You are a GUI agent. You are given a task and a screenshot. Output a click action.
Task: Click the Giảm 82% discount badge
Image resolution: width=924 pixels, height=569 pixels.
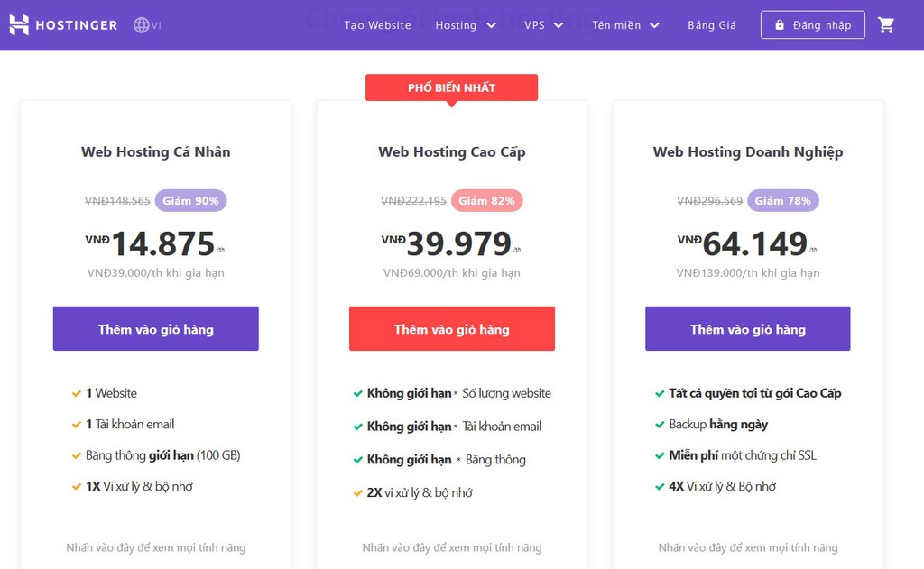(x=486, y=200)
